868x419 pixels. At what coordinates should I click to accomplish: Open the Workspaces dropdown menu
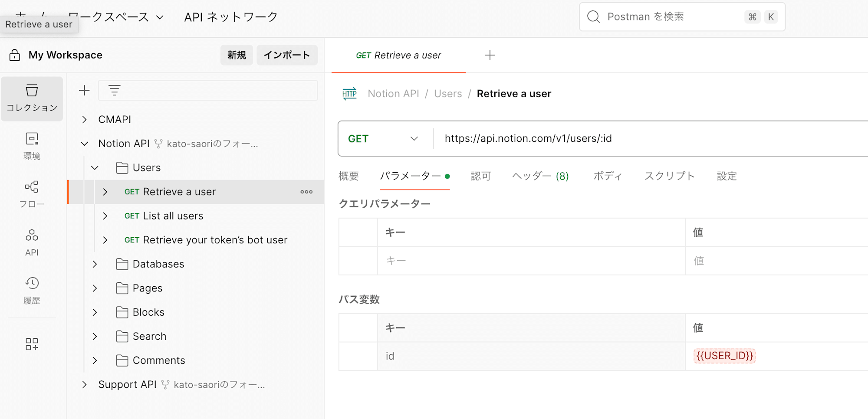[116, 17]
